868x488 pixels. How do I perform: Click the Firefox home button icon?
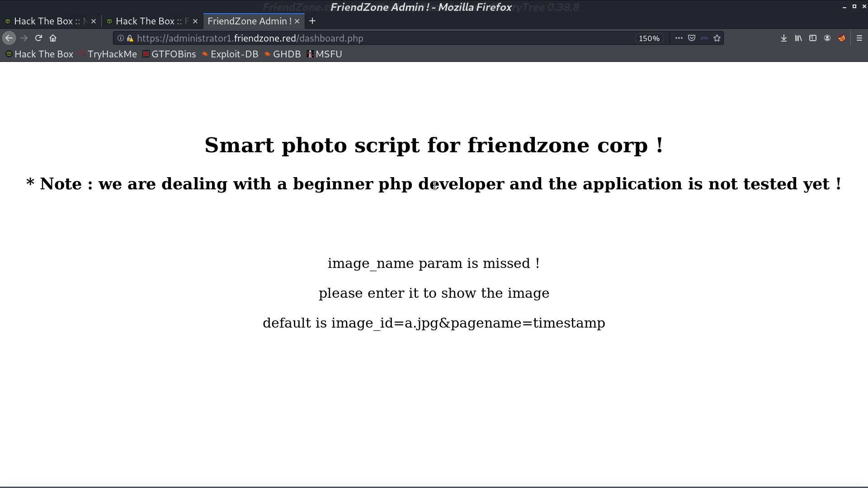pos(52,38)
